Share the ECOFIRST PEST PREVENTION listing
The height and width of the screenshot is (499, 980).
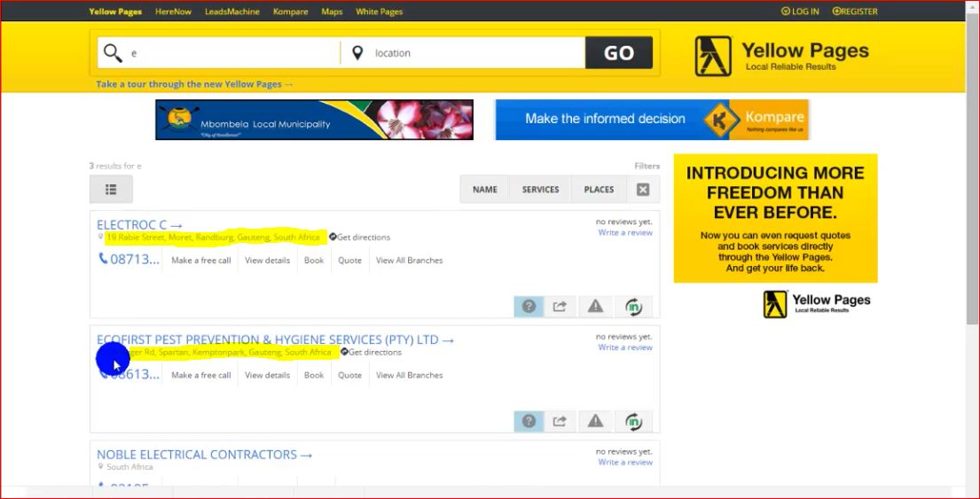(560, 422)
